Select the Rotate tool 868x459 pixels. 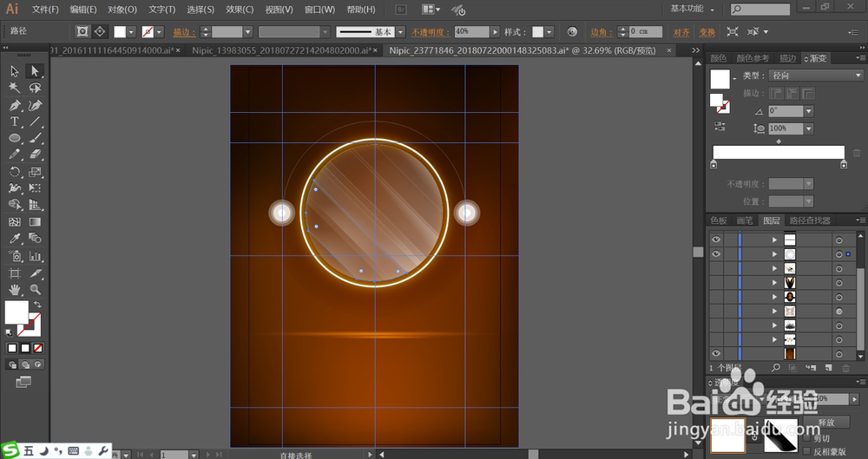click(x=15, y=172)
